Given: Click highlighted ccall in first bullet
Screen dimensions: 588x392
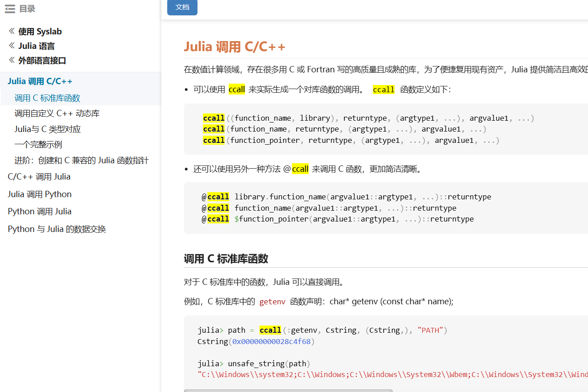Looking at the screenshot, I should [x=237, y=90].
